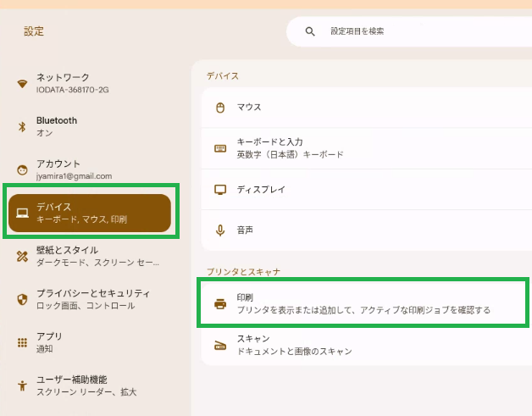This screenshot has width=532, height=416.
Task: Open ディスプレイ settings
Action: pyautogui.click(x=367, y=189)
